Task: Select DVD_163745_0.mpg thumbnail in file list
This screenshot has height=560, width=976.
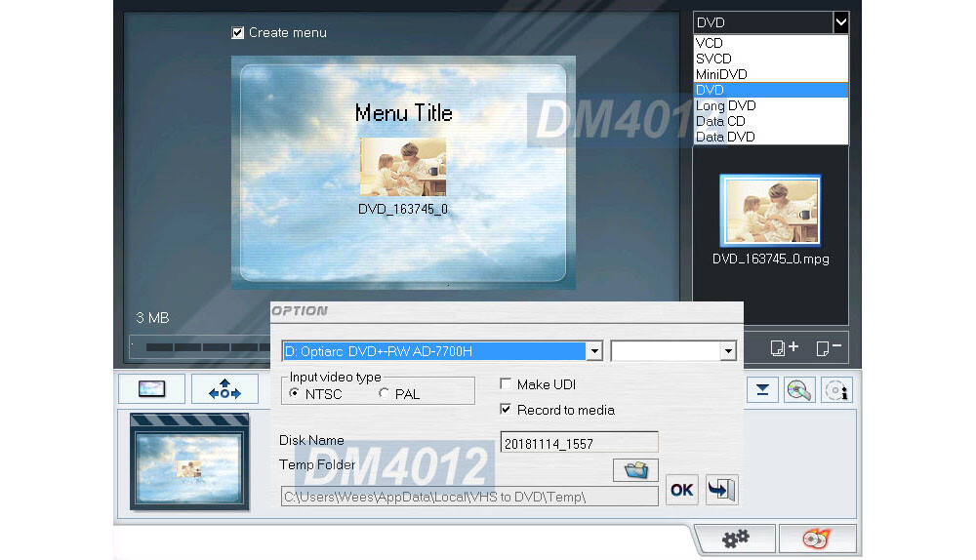Action: [770, 211]
